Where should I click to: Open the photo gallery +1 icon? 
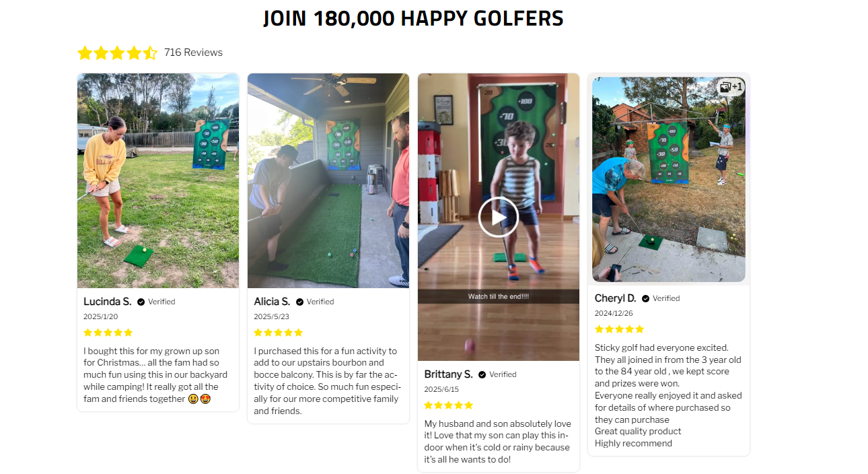[x=731, y=87]
